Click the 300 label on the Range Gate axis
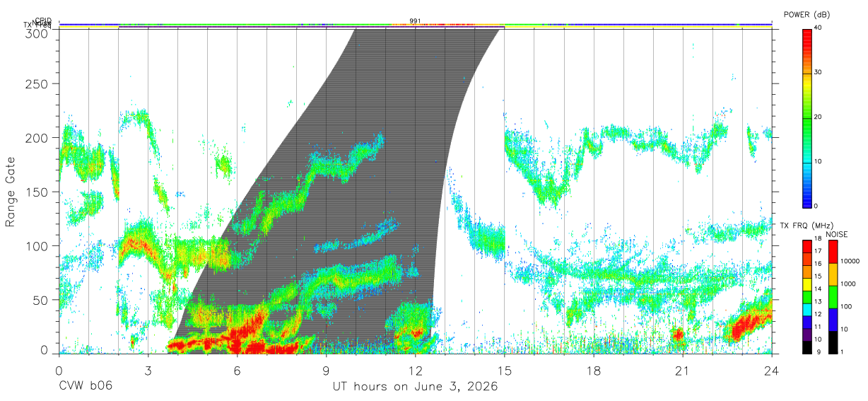 (38, 33)
